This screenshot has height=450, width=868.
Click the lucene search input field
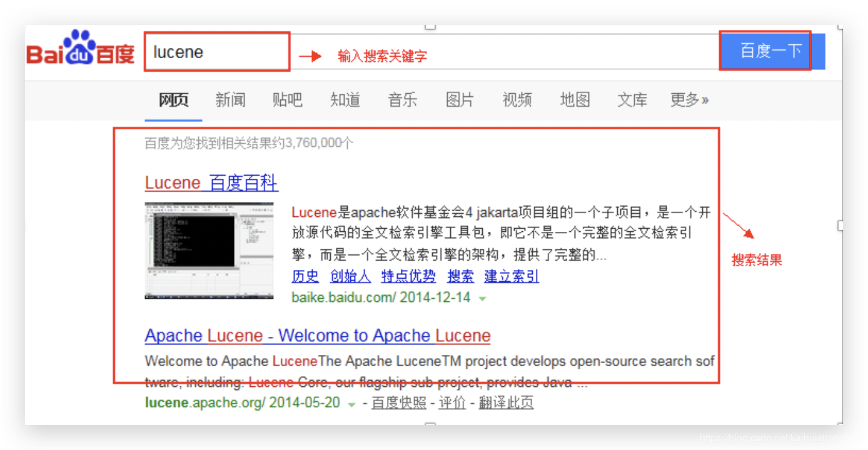216,52
